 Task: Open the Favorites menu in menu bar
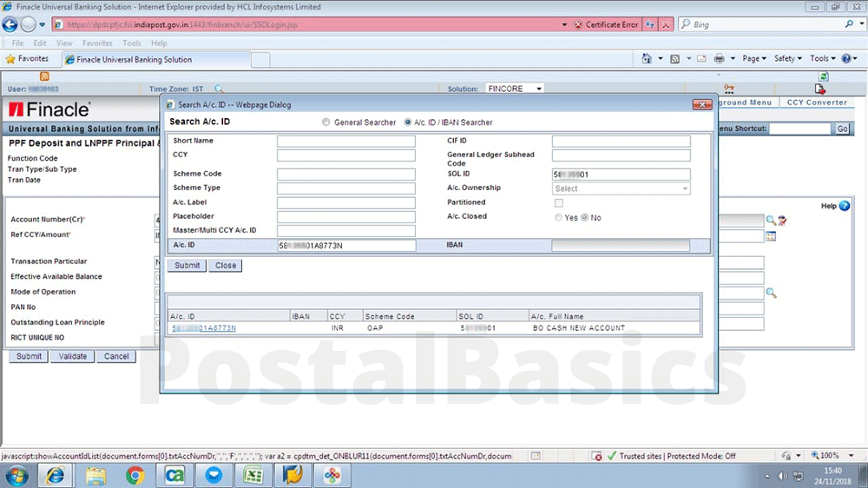click(x=97, y=43)
